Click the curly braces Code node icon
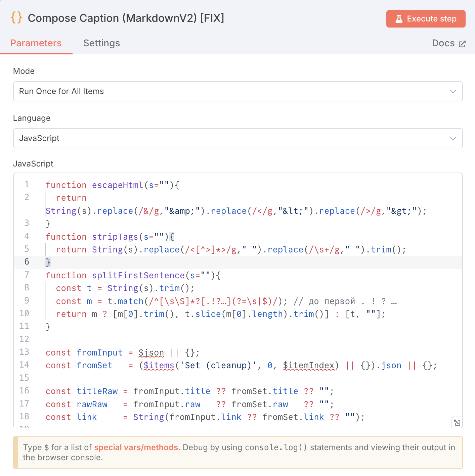The width and height of the screenshot is (475, 476). [16, 18]
